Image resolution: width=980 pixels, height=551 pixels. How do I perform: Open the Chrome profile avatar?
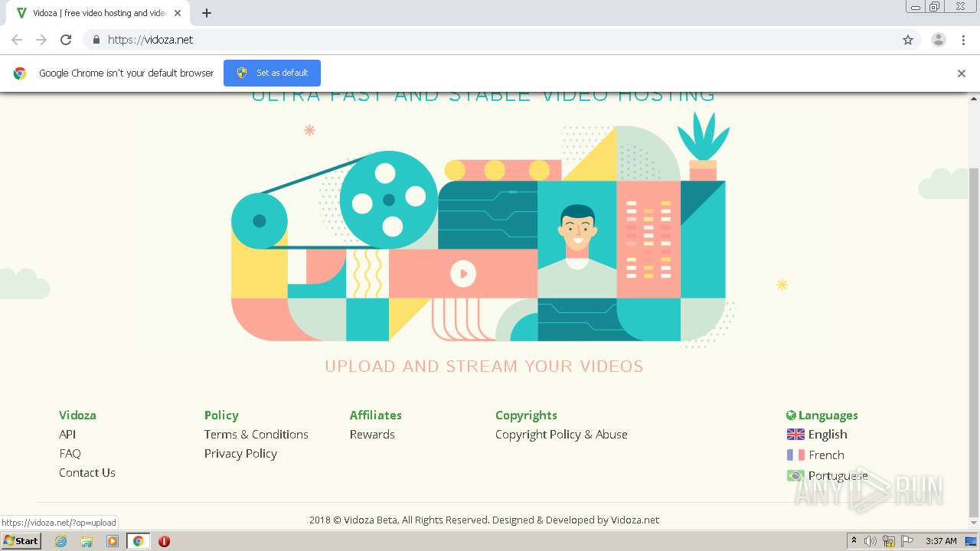point(939,40)
